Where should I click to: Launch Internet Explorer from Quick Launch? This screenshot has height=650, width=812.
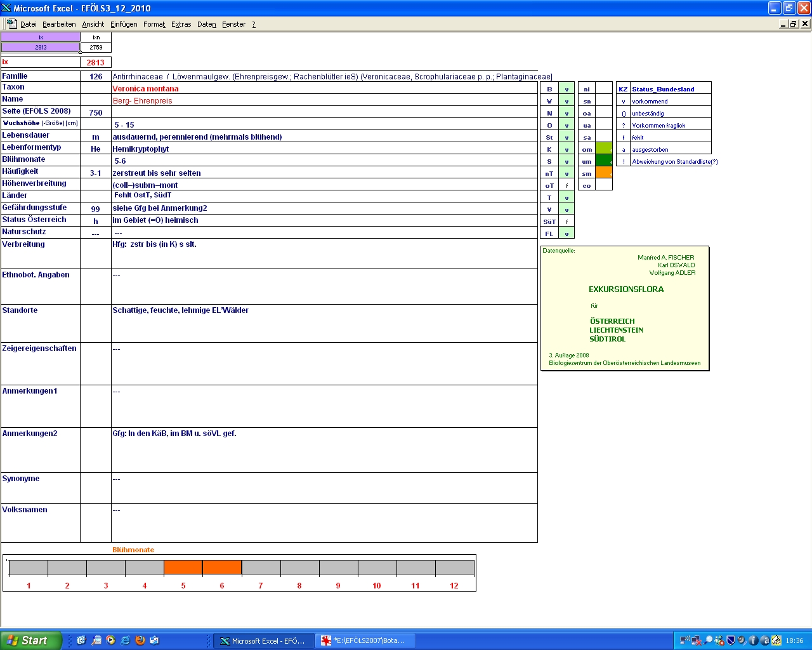tap(125, 640)
